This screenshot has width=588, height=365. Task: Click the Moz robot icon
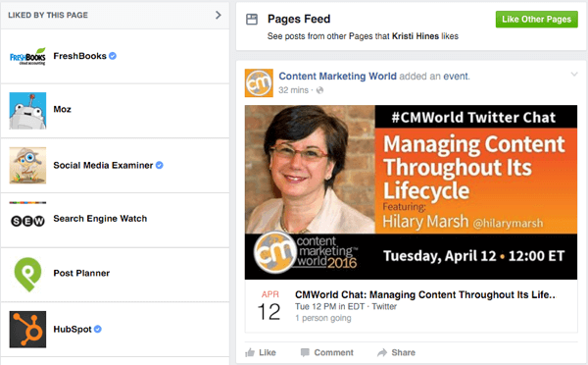27,111
